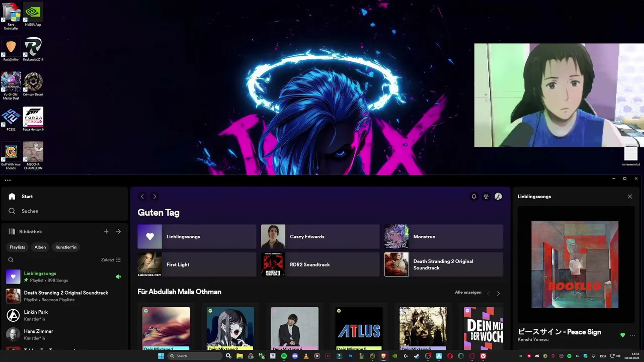Viewport: 644px width, 362px height.
Task: Navigate back with left chevron
Action: (x=142, y=197)
